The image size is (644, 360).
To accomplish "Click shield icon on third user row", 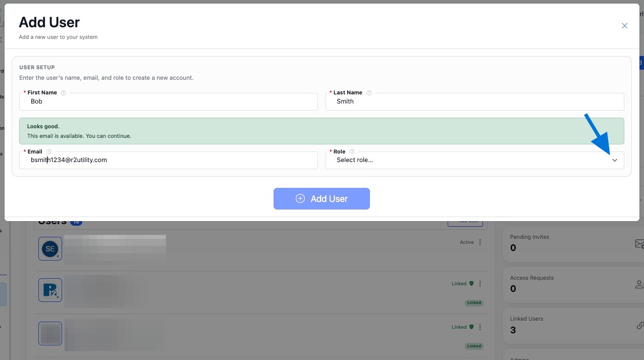I will pyautogui.click(x=471, y=327).
